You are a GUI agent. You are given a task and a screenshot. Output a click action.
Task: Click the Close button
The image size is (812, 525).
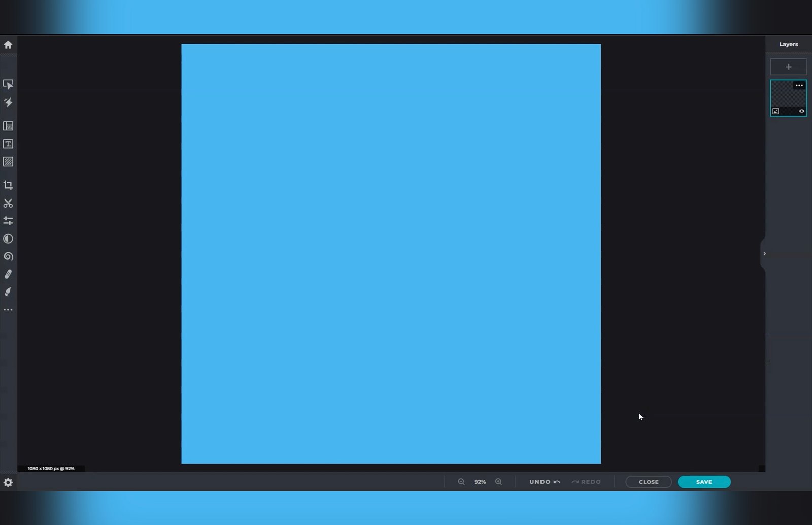[648, 482]
